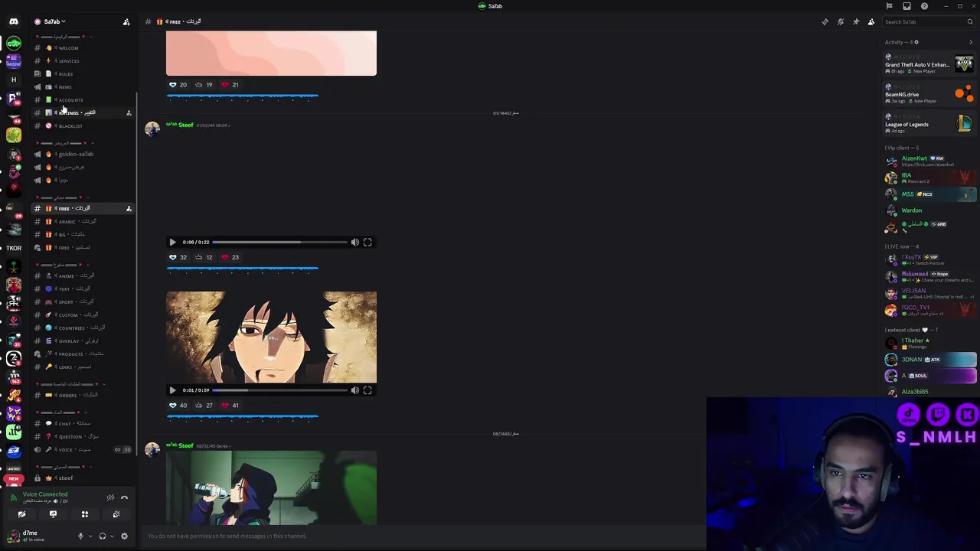Select the SPORT channel
980x551 pixels.
[x=83, y=302]
